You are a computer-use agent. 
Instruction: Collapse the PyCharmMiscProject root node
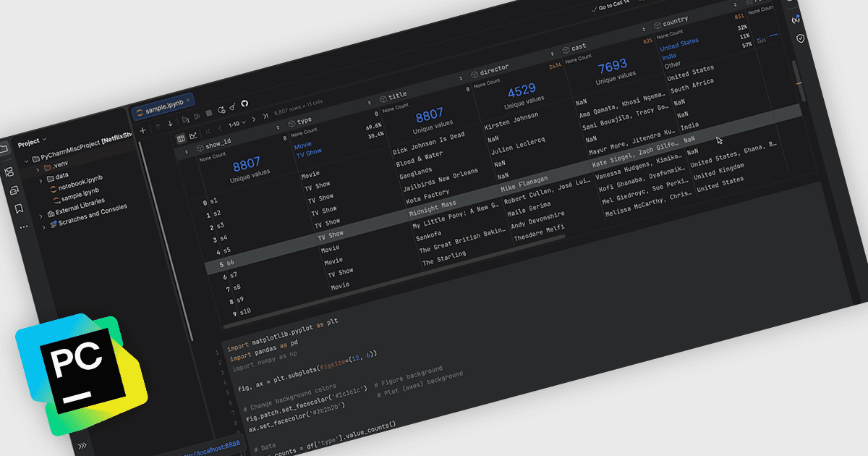coord(27,161)
